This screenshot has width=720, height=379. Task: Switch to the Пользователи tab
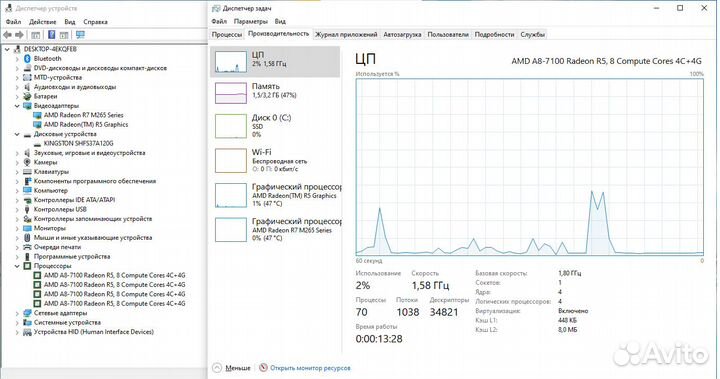(448, 34)
